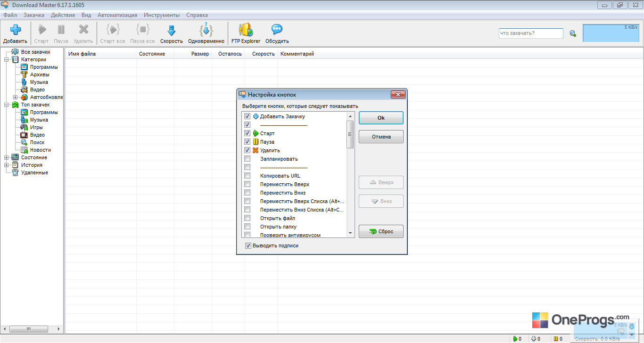The width and height of the screenshot is (644, 343).
Task: Collapse the Топ закачек tree node
Action: pos(7,105)
